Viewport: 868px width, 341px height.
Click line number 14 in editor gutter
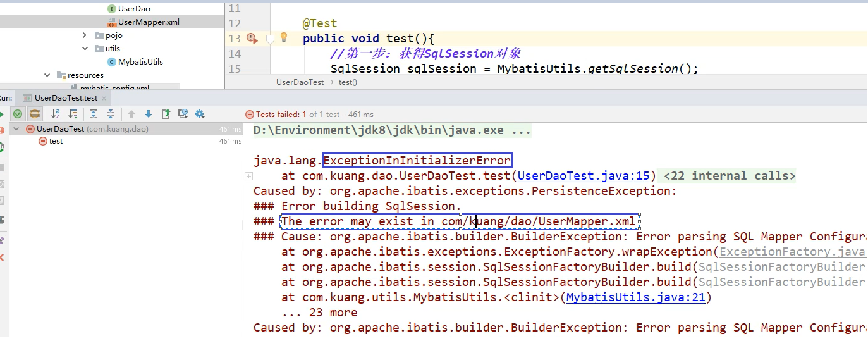click(x=234, y=54)
